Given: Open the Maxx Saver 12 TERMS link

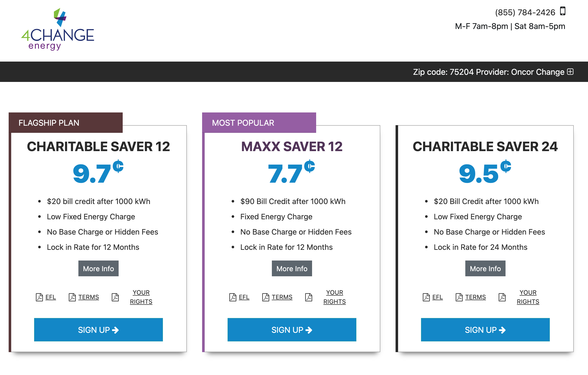Looking at the screenshot, I should pos(282,297).
